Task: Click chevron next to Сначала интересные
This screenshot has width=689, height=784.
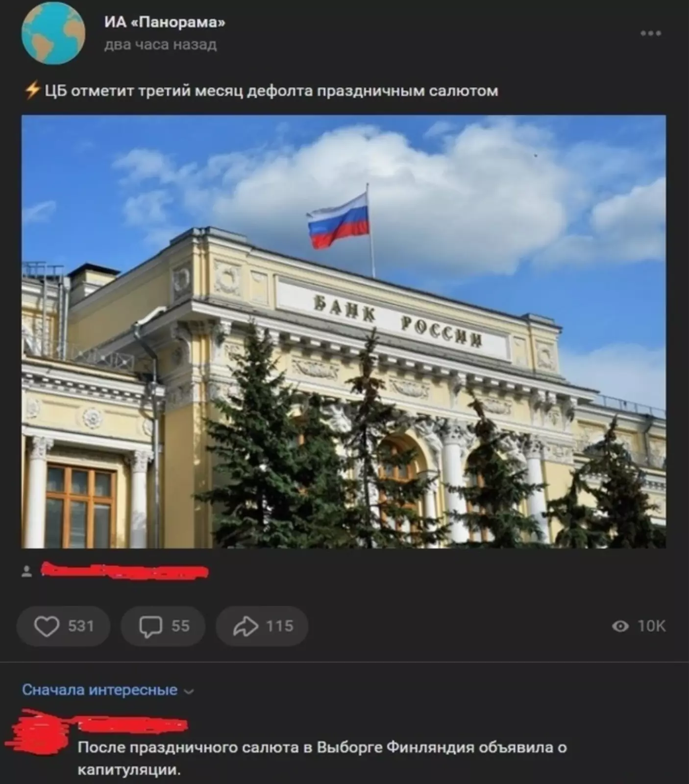Action: pos(189,691)
